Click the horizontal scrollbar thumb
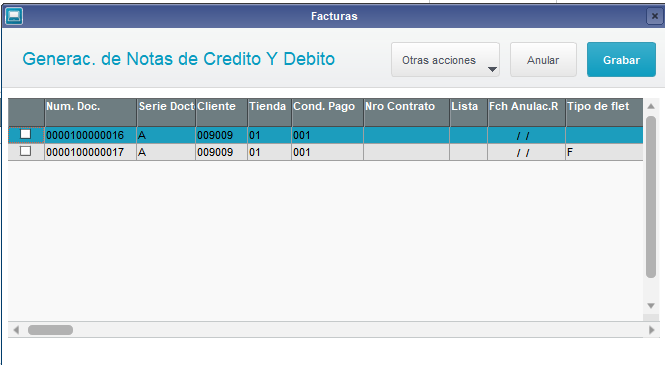Image resolution: width=665 pixels, height=365 pixels. tap(50, 330)
